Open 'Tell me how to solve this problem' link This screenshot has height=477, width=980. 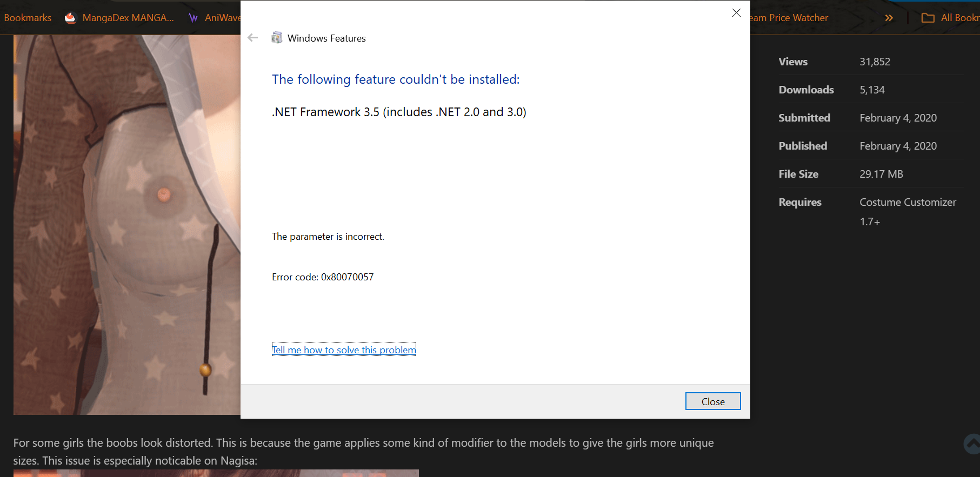(344, 350)
